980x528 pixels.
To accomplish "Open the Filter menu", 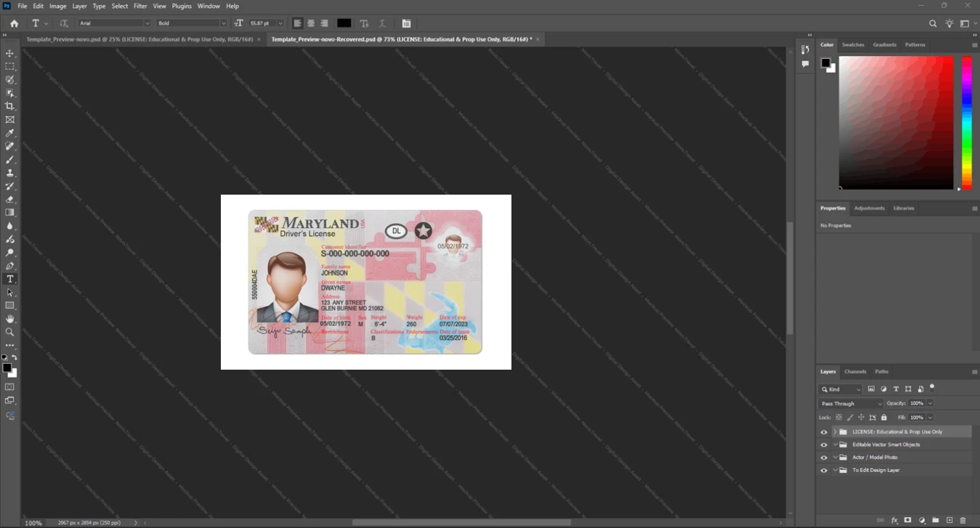I will tap(140, 6).
